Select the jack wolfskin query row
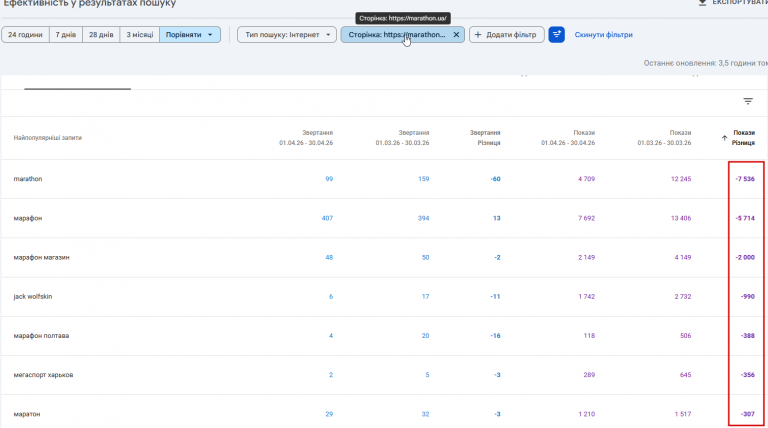The image size is (768, 428). click(x=384, y=297)
